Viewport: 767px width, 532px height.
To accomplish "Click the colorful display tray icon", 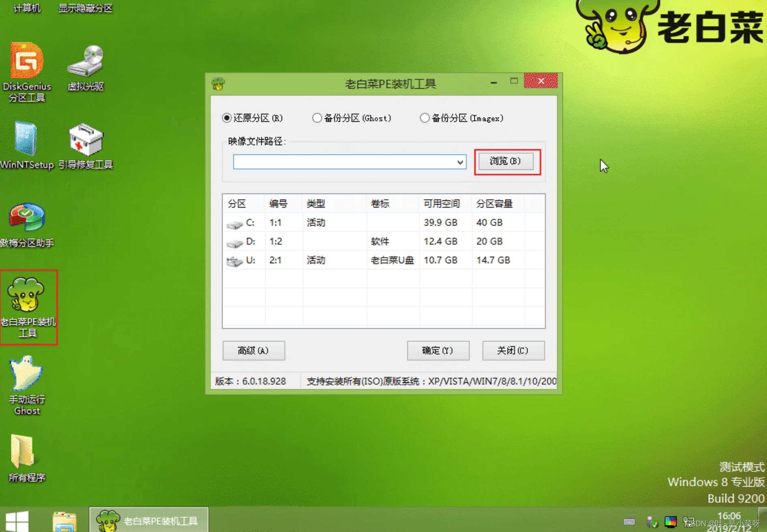I will click(670, 521).
